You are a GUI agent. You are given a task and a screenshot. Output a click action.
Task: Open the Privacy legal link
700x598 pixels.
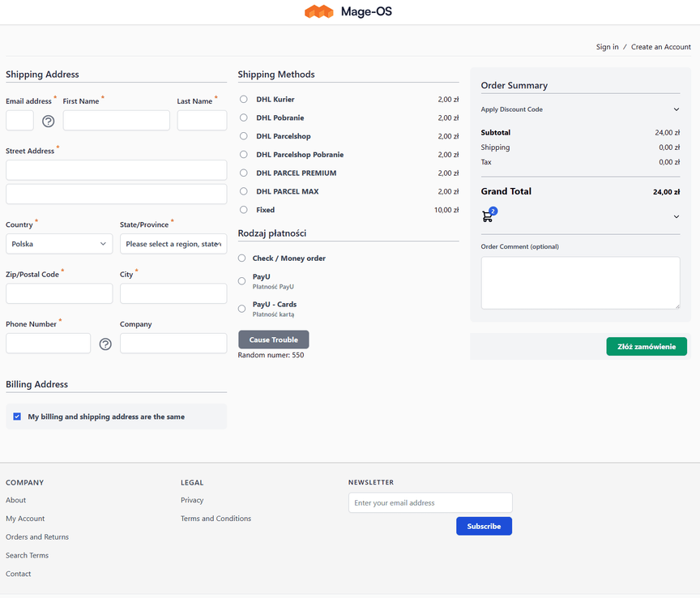192,500
